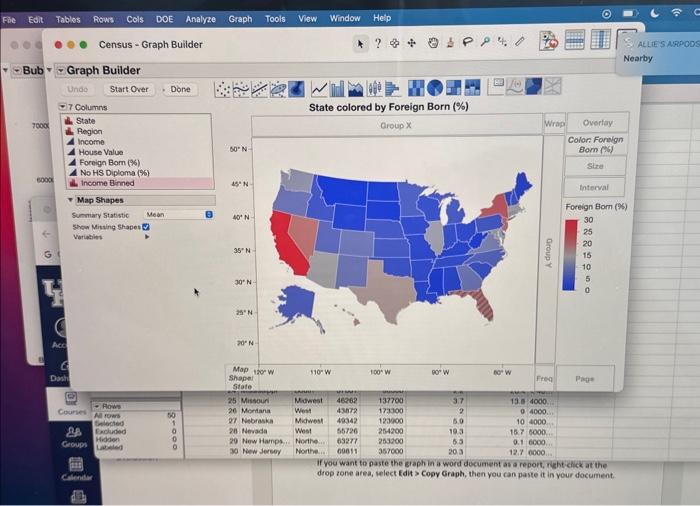
Task: Choose the Histogram element
Action: [392, 88]
